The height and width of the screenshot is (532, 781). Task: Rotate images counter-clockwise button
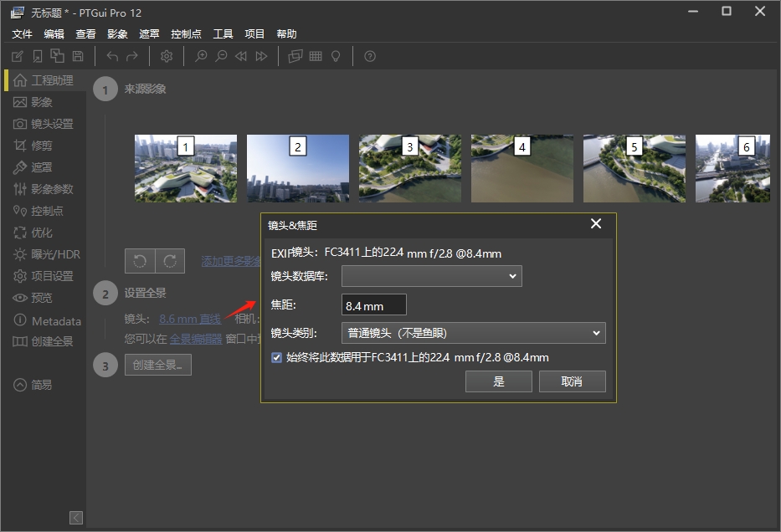[x=140, y=261]
